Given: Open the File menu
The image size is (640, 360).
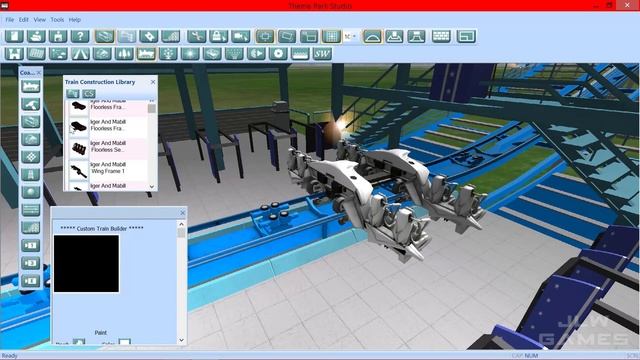Looking at the screenshot, I should (9, 20).
